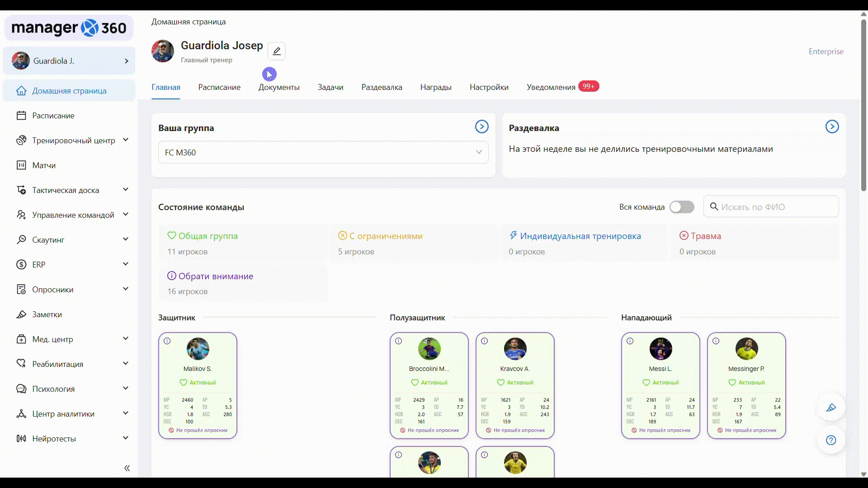The width and height of the screenshot is (868, 488).
Task: Click info icon on Messi L. card
Action: click(x=630, y=341)
